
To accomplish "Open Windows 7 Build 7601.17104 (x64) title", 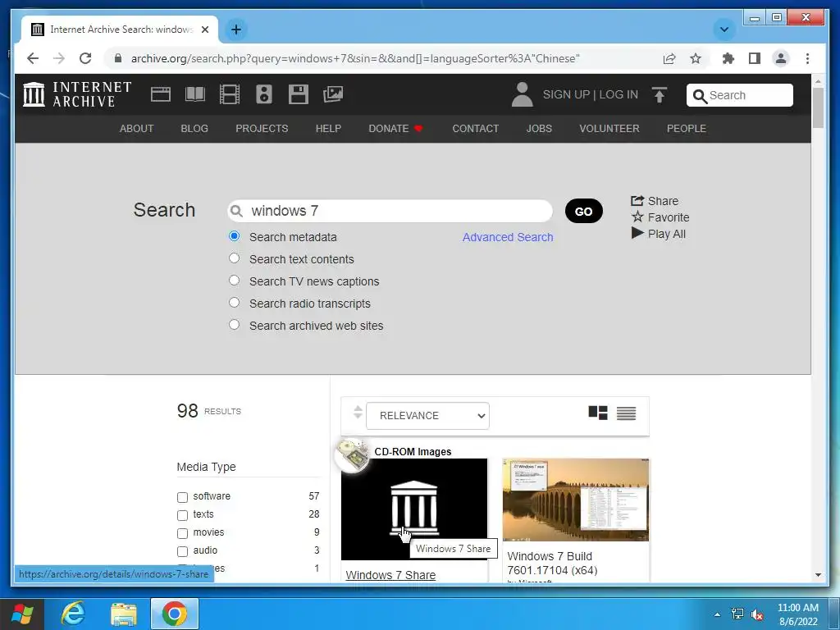I will coord(552,563).
